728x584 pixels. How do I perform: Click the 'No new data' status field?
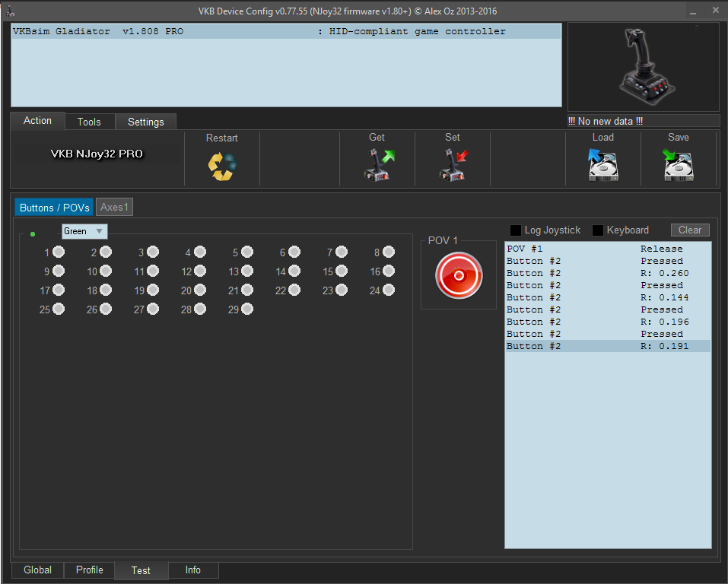[x=644, y=121]
